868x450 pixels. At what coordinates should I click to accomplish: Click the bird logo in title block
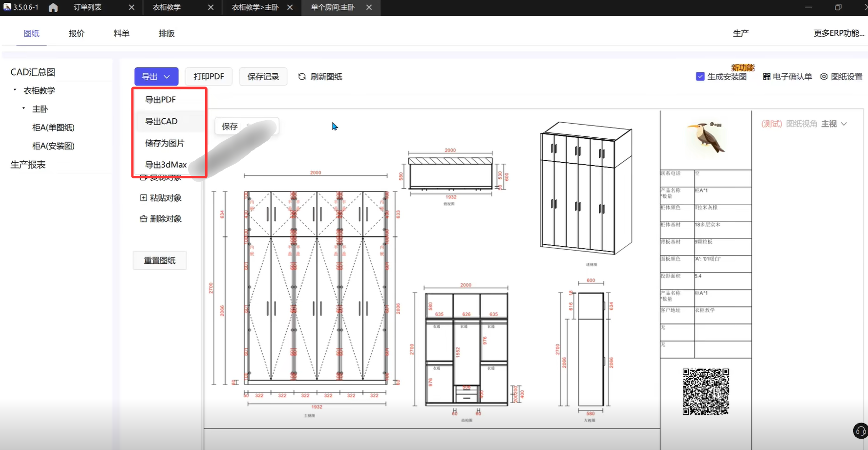click(x=706, y=137)
